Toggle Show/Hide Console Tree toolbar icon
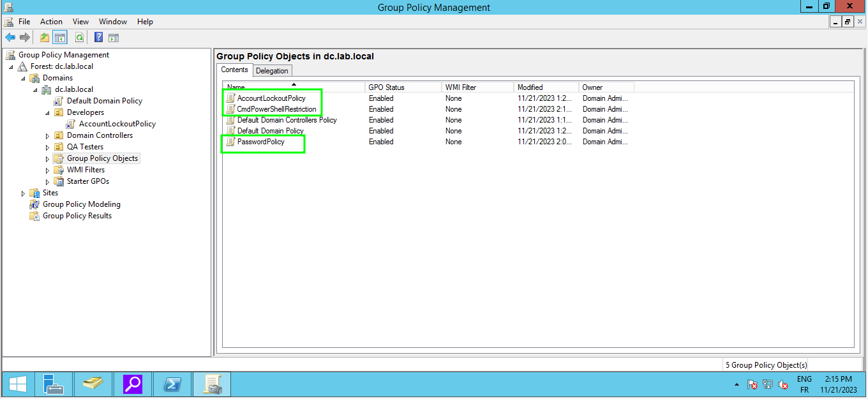868x399 pixels. pos(60,38)
